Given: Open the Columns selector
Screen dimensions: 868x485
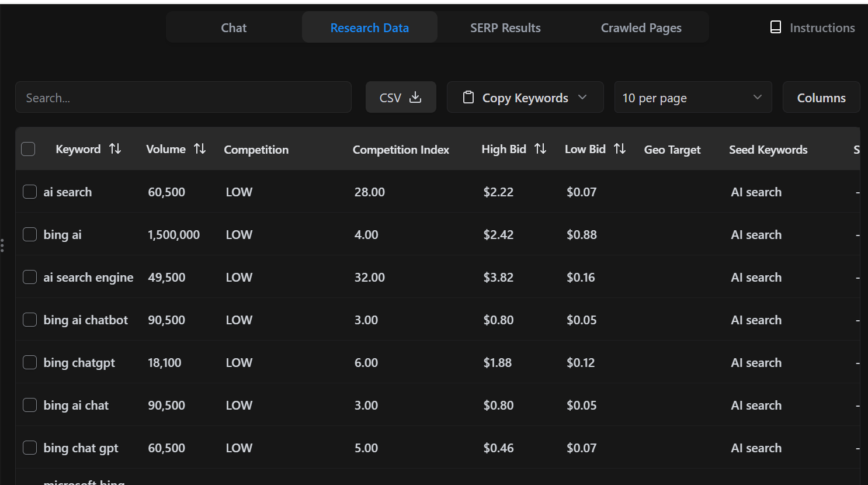Looking at the screenshot, I should 821,97.
